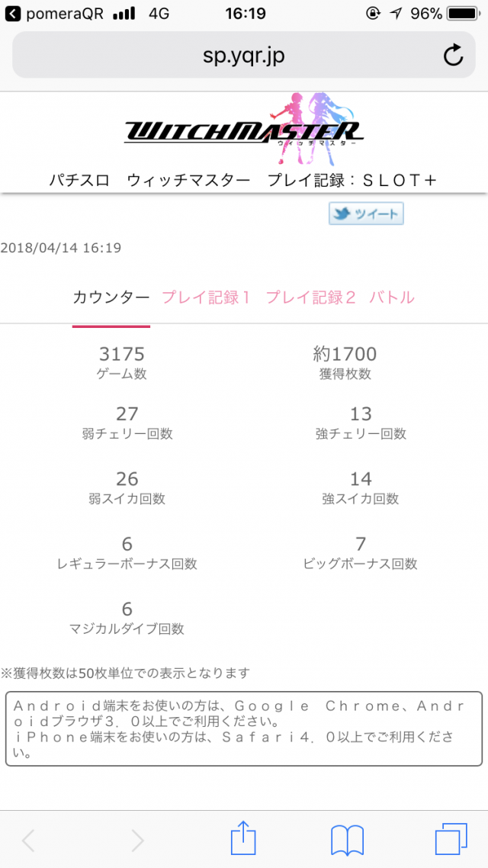Open Safari bookmarks book icon
Screen dimensions: 488x868
tap(347, 840)
